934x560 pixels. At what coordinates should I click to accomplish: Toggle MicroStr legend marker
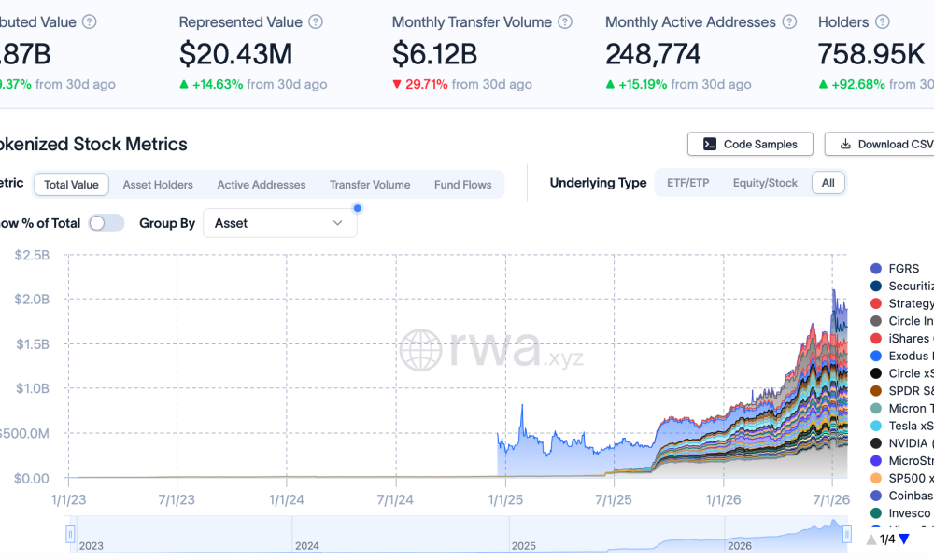click(x=876, y=461)
